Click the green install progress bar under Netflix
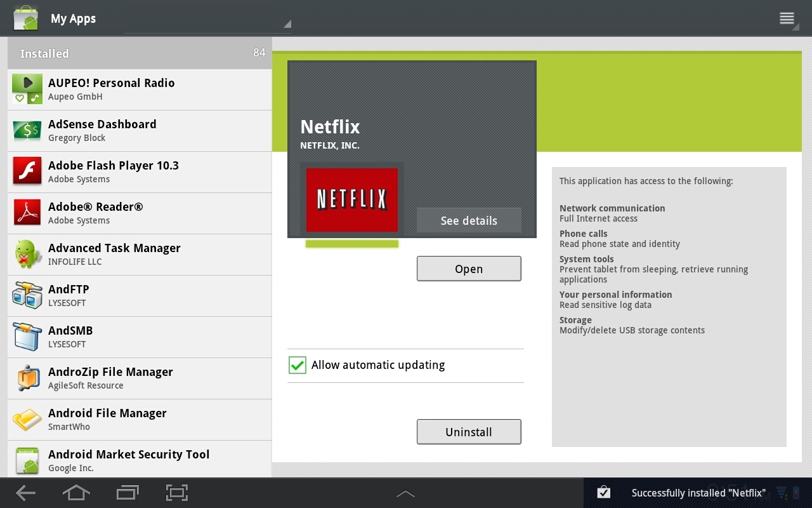The height and width of the screenshot is (508, 812). 352,244
